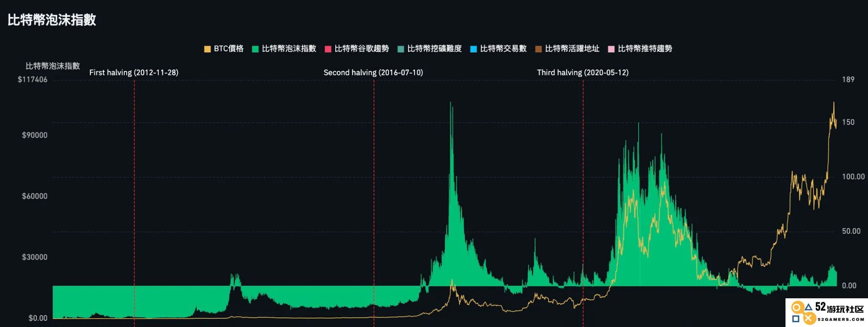Toggle the 比特幣挖礦難度 legend entry
Viewport: 868px width, 327px height.
click(x=430, y=49)
